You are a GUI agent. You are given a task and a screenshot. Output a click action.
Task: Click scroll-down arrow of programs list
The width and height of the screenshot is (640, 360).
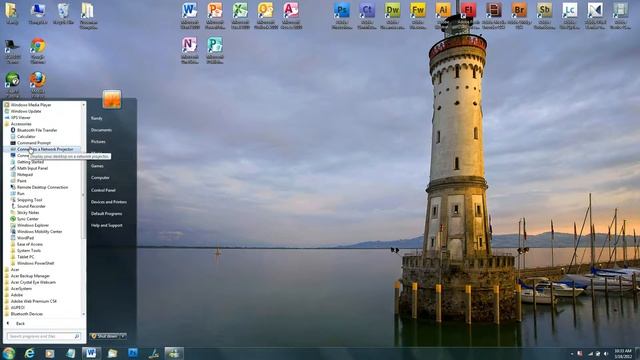pyautogui.click(x=84, y=315)
